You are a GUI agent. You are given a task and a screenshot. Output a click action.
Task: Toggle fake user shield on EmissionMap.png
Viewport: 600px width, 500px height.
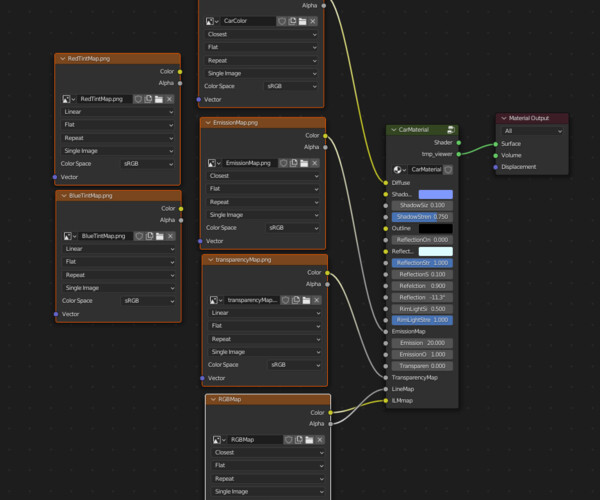pos(284,163)
